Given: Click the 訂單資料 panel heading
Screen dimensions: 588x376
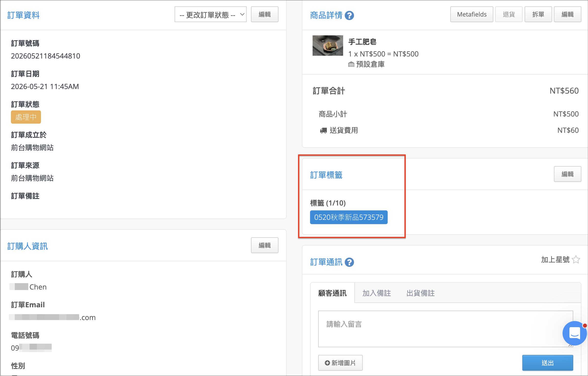Looking at the screenshot, I should coord(23,15).
